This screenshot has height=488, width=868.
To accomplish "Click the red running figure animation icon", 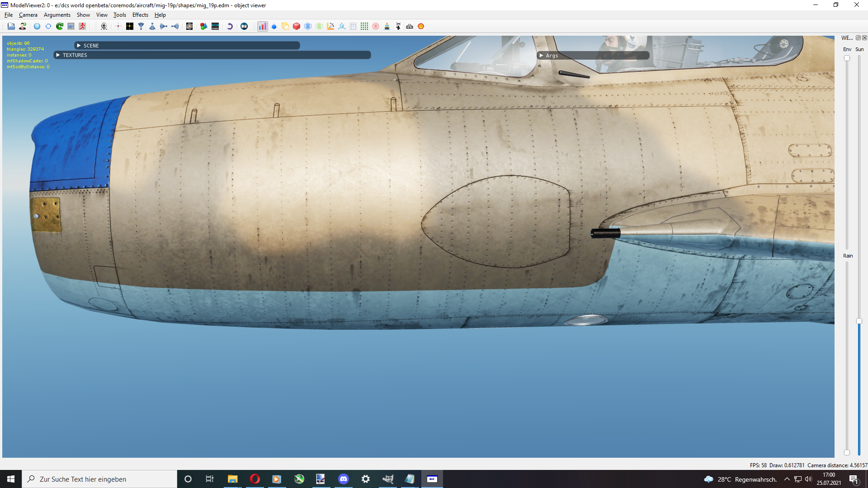I will [82, 26].
